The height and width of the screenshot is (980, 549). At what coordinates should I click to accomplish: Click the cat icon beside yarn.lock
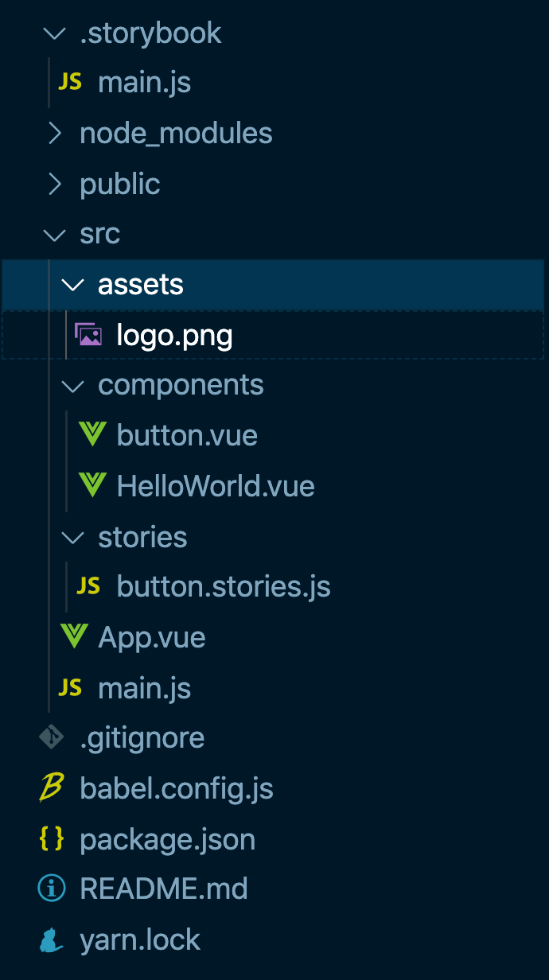pyautogui.click(x=52, y=940)
